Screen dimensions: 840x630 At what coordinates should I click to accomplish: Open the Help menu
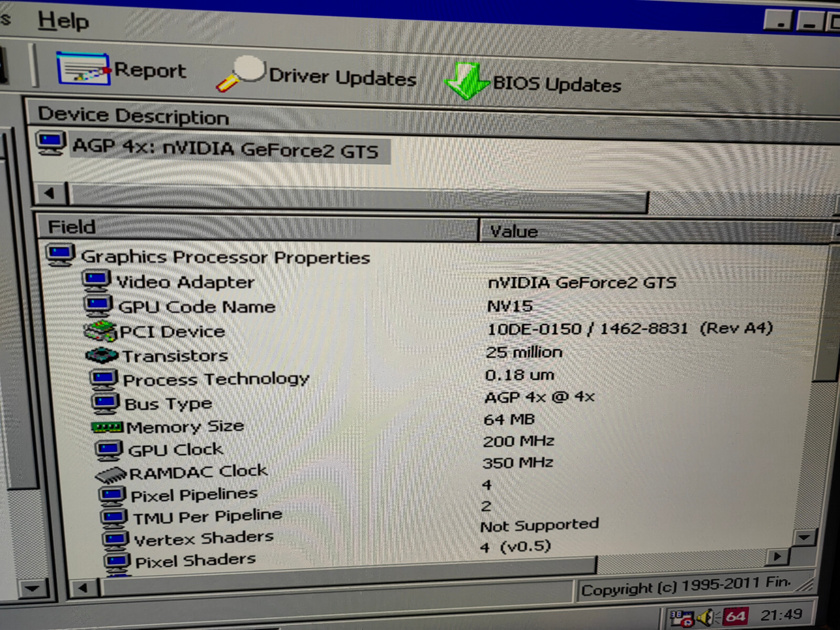point(63,21)
